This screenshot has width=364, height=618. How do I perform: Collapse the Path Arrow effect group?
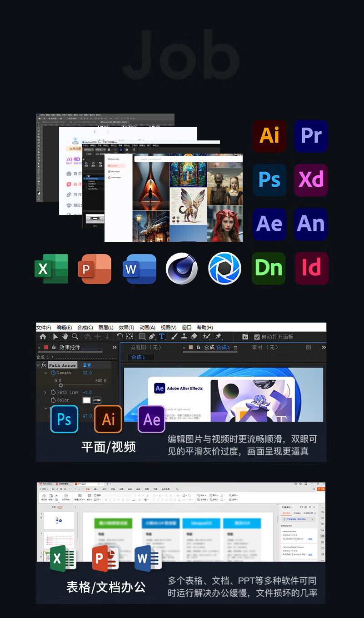pos(38,365)
